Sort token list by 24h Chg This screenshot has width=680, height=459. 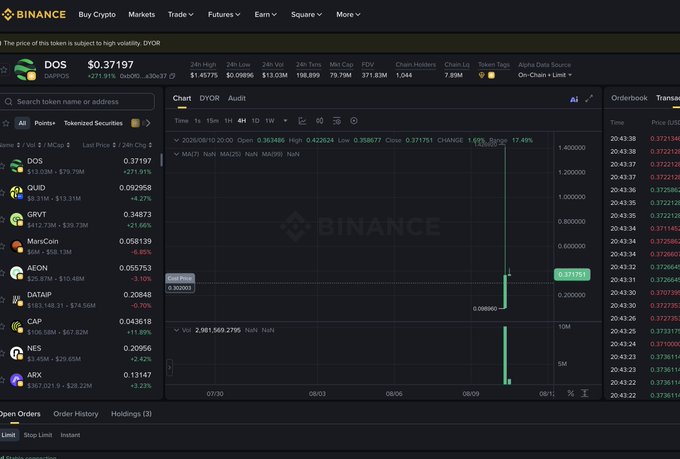(137, 145)
